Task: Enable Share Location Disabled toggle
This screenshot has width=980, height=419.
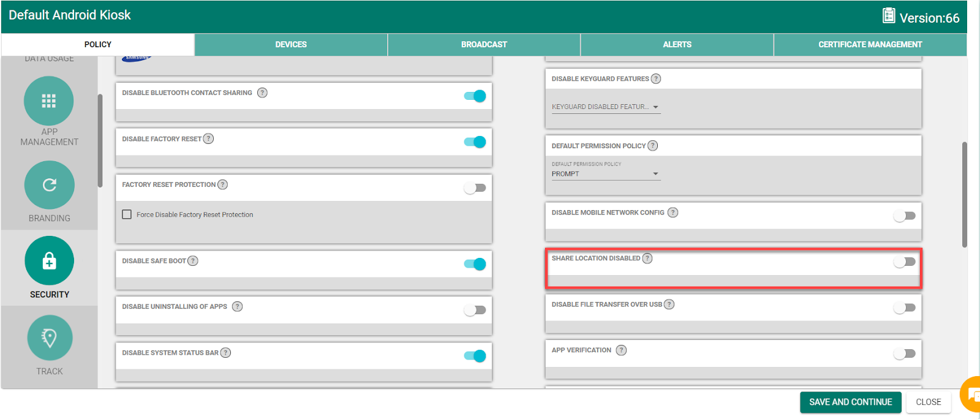Action: click(905, 262)
